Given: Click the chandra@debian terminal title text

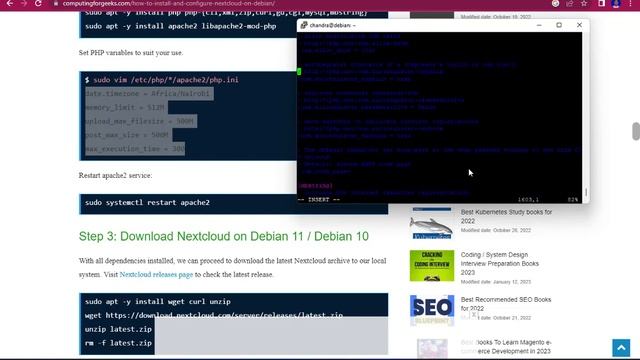Looking at the screenshot, I should pyautogui.click(x=333, y=25).
